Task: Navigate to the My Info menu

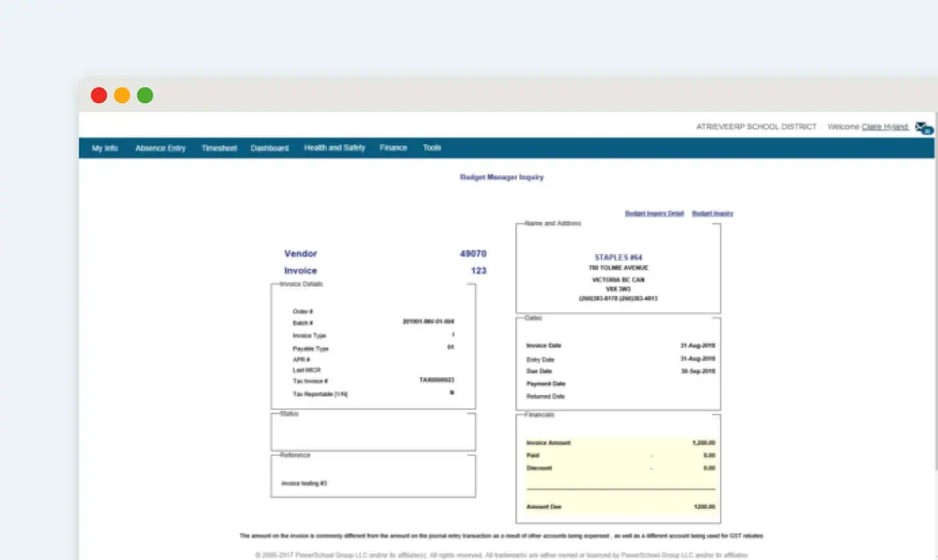Action: (105, 147)
